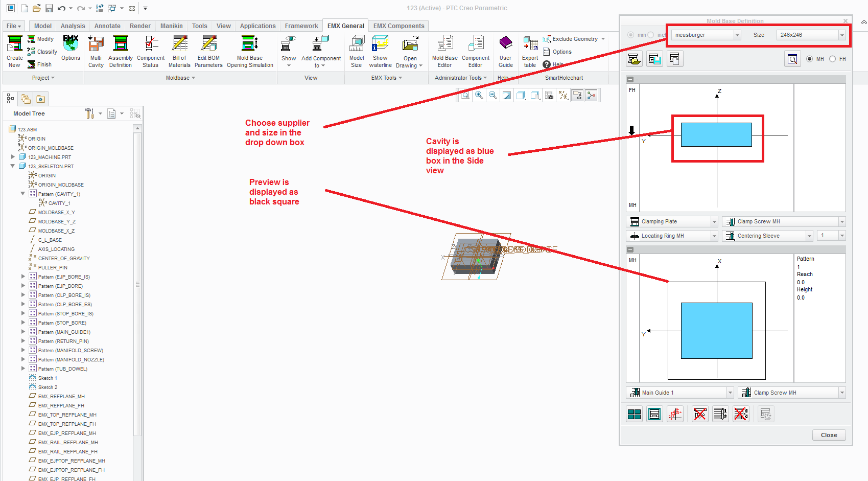Viewport: 868px width, 481px height.
Task: Click Exclude Geometry button
Action: 574,39
